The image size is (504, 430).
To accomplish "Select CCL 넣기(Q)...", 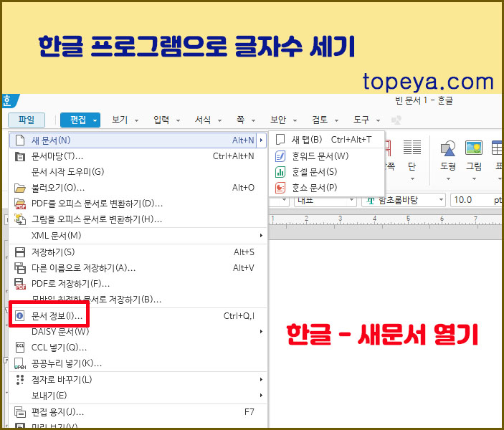I will [x=138, y=348].
